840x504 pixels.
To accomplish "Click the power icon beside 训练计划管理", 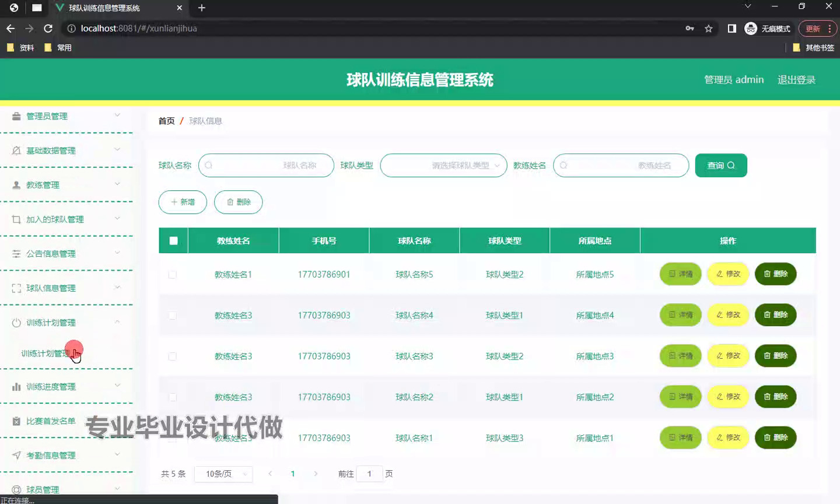I will click(16, 323).
